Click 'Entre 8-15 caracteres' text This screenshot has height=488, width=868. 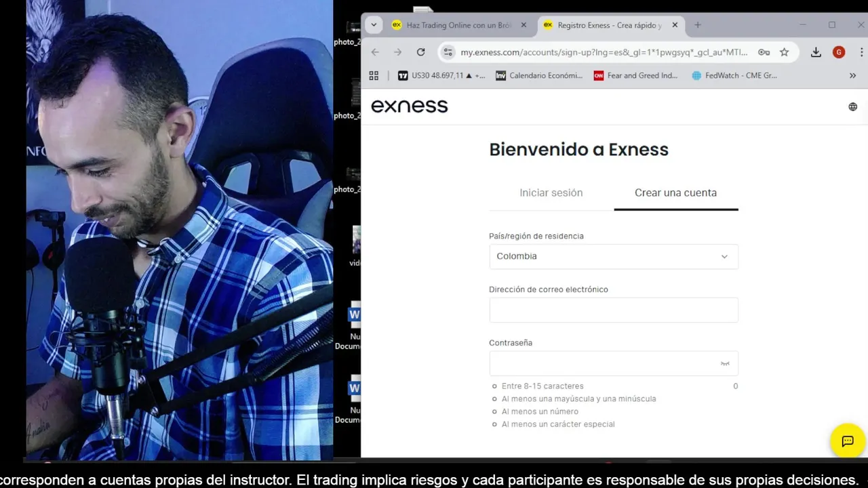(542, 386)
